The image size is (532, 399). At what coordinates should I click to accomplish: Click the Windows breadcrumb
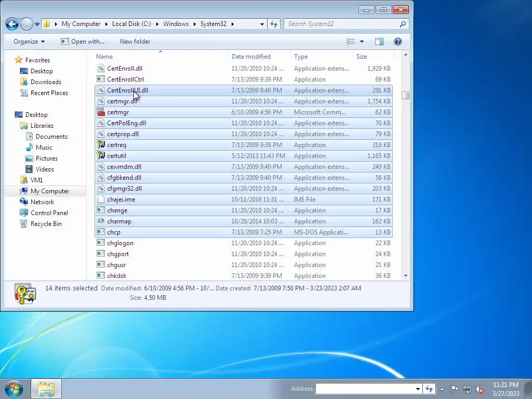pos(176,24)
